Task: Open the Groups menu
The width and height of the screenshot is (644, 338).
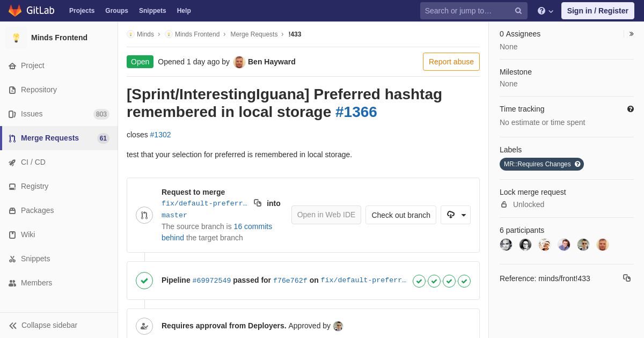Action: [116, 11]
